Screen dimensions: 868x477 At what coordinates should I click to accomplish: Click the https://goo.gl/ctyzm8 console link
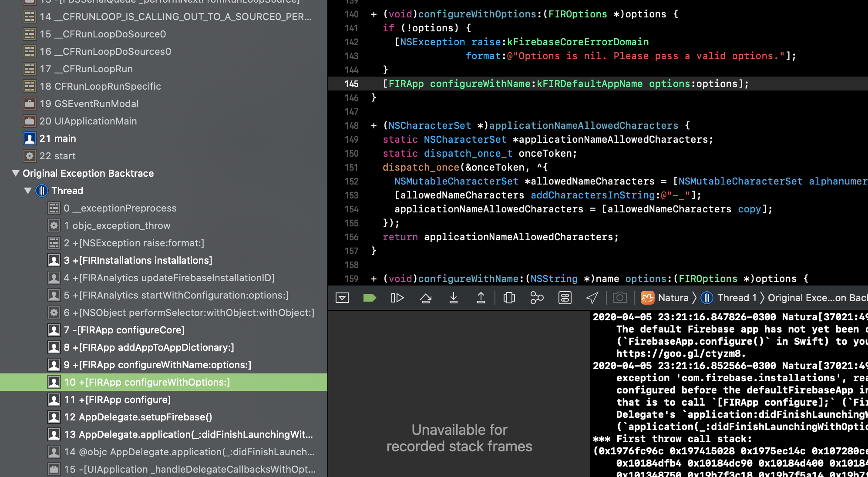(681, 353)
